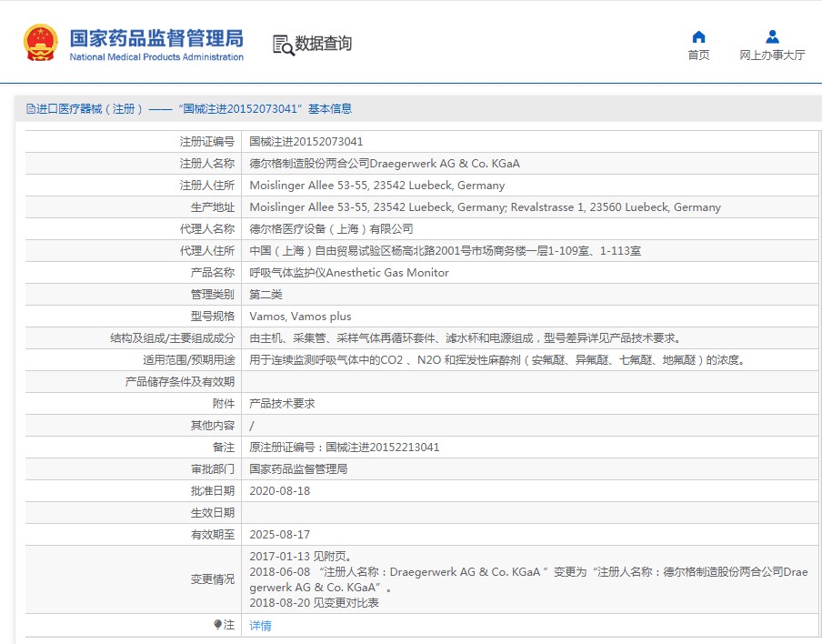Click the bulb icon beside 注
The width and height of the screenshot is (822, 644).
[x=218, y=625]
